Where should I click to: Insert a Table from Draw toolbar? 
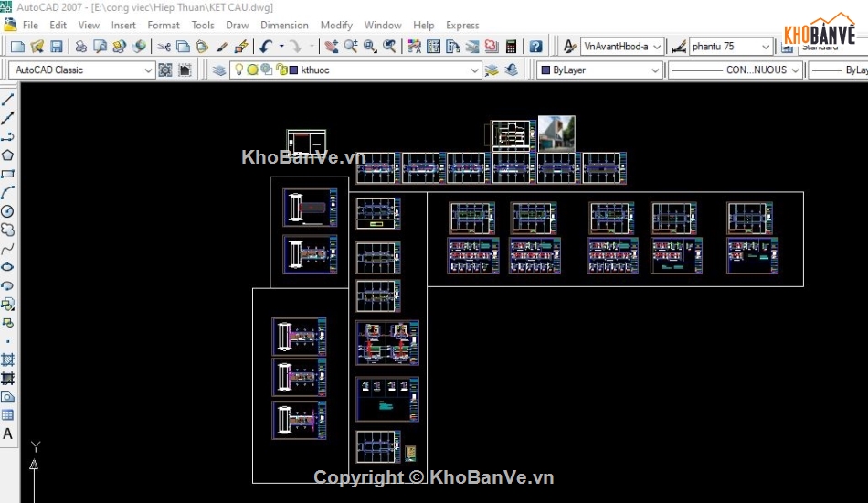7,415
